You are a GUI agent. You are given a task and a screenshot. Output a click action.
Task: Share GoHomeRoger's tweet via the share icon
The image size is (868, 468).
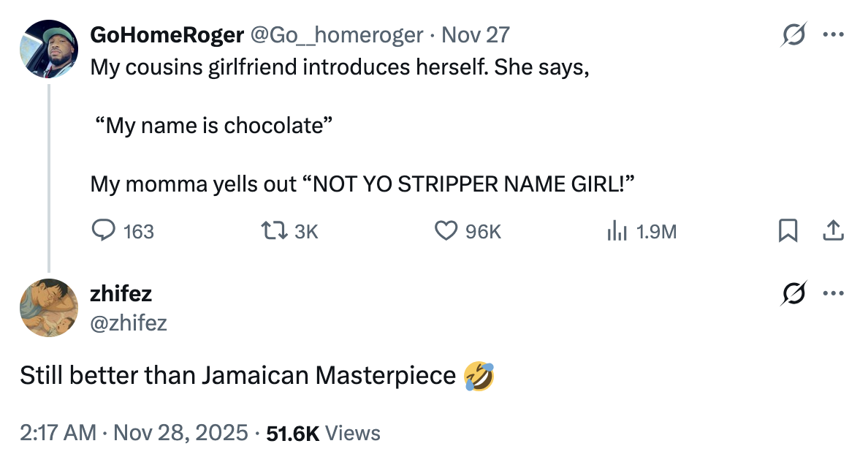(x=833, y=231)
